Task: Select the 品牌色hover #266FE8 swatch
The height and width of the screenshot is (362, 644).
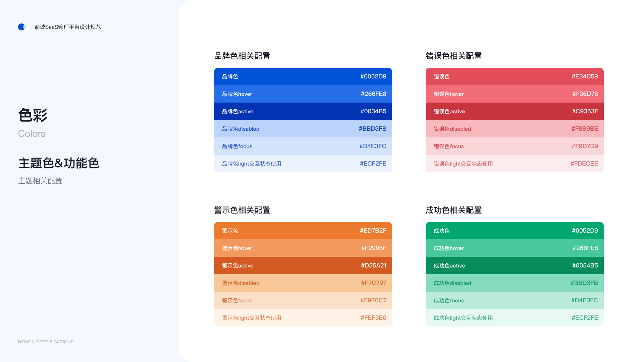Action: (x=303, y=94)
